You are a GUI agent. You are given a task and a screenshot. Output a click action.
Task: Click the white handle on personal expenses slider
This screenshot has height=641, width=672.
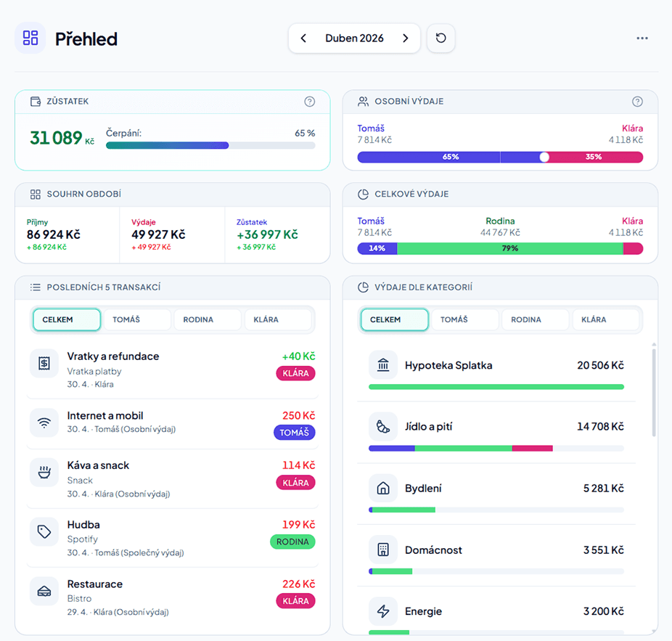[x=544, y=157]
